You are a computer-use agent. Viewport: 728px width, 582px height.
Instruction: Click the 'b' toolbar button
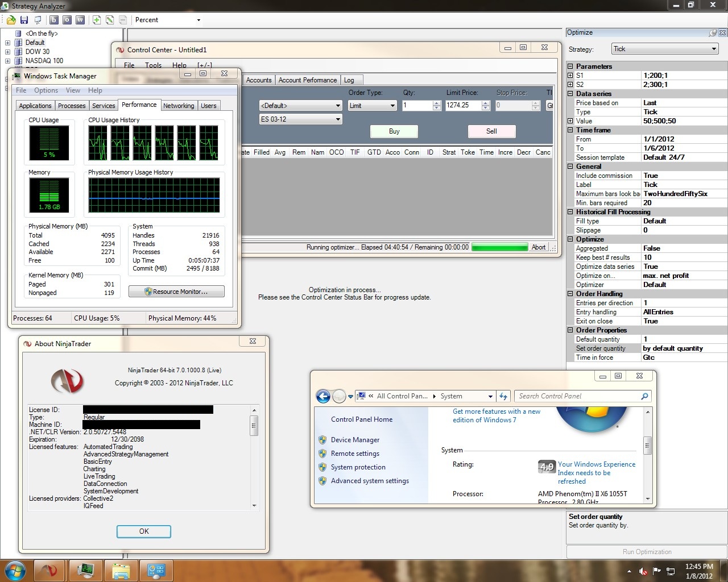[54, 20]
